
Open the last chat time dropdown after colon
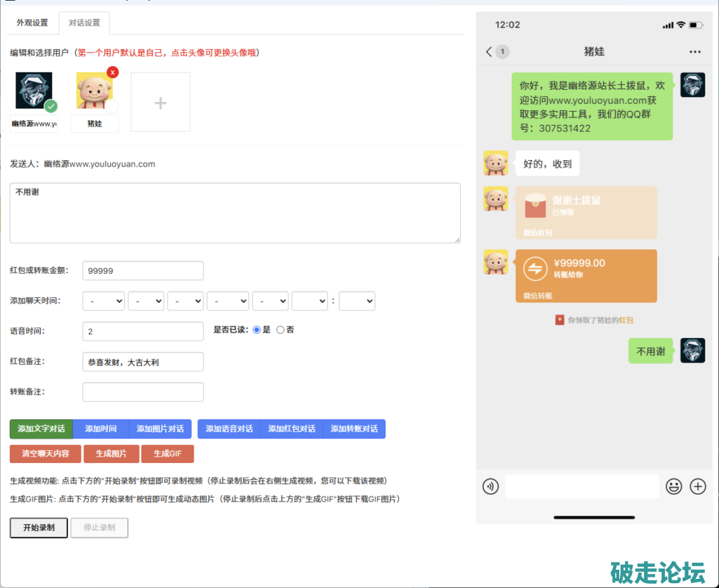coord(357,301)
